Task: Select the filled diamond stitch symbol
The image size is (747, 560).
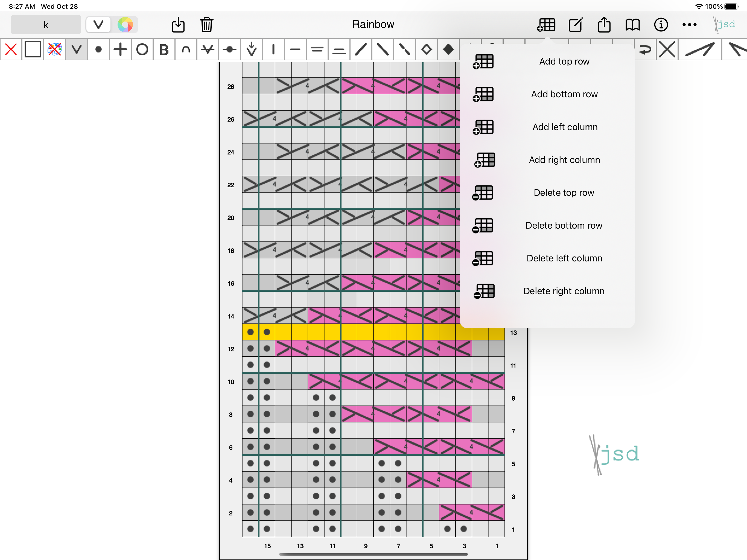Action: click(448, 49)
